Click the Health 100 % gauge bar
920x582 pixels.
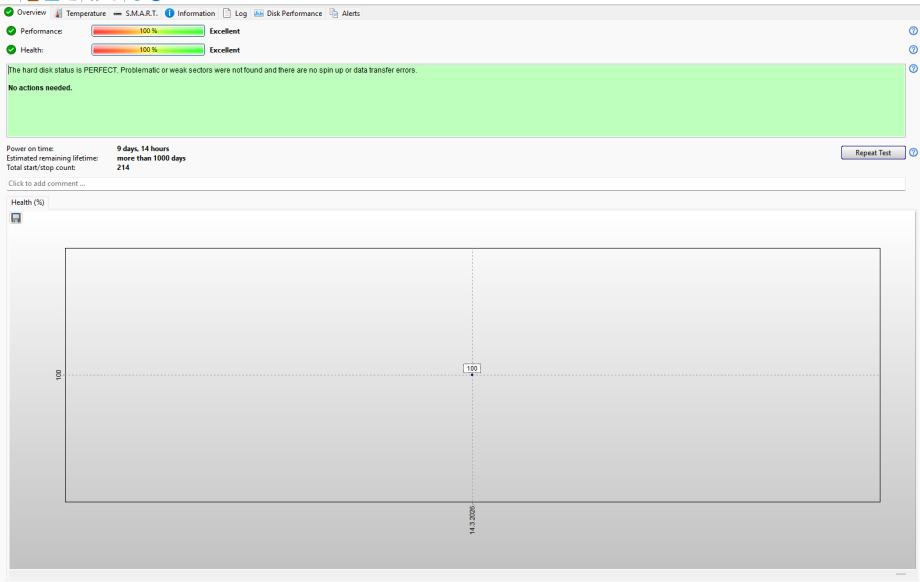tap(148, 50)
